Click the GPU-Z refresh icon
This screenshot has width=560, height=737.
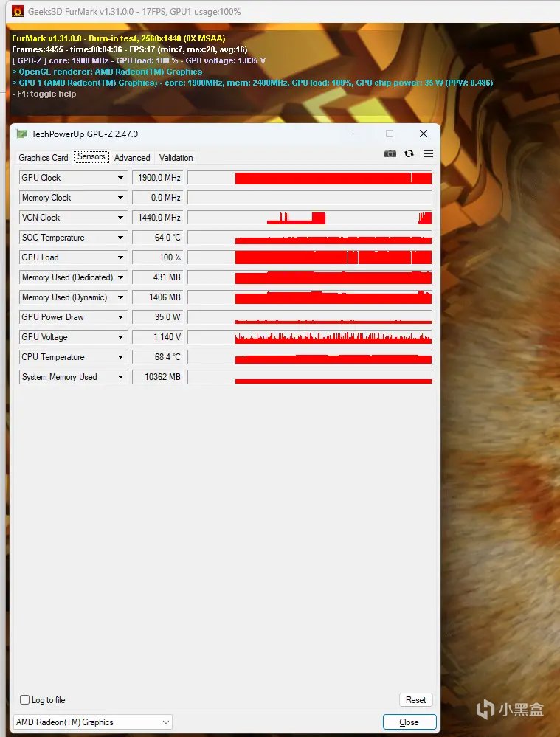click(x=409, y=153)
